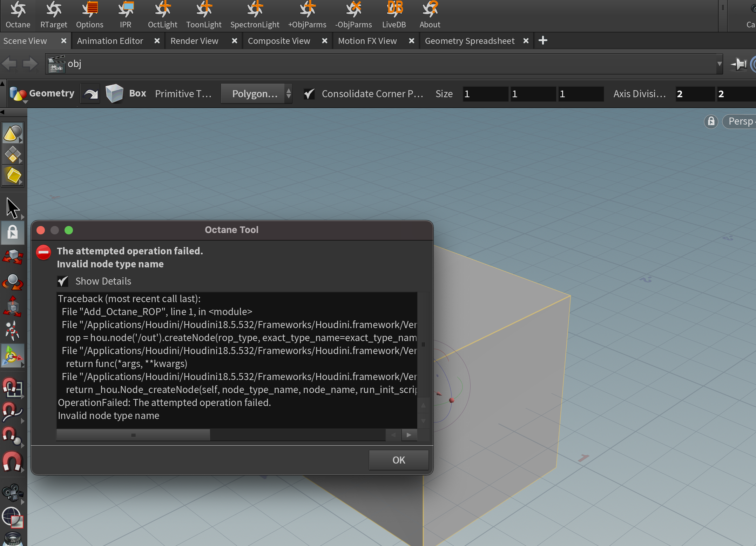Toggle Consolidate Corner Points checkbox
This screenshot has width=756, height=546.
[x=309, y=94]
